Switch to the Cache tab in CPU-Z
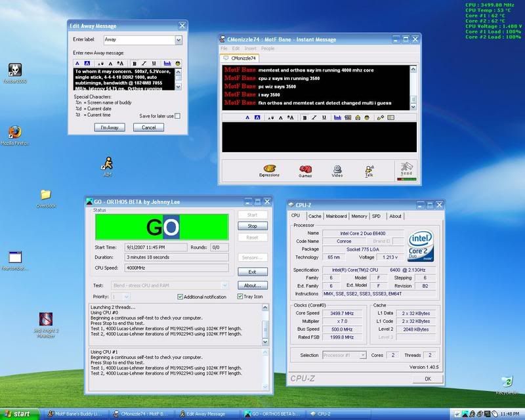This screenshot has width=525, height=420. point(315,217)
